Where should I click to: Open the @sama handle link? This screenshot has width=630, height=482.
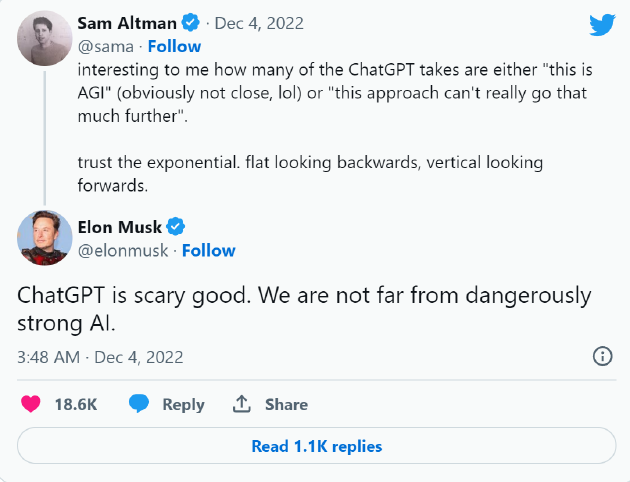pyautogui.click(x=103, y=46)
